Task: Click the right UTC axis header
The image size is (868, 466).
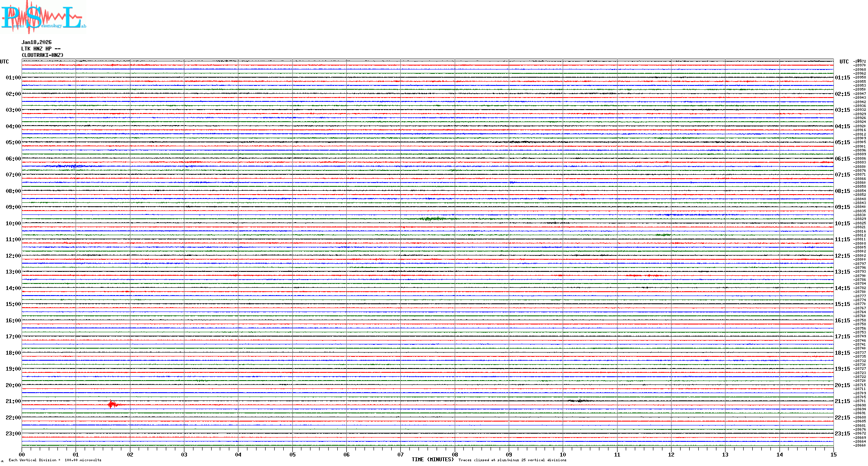Action: click(844, 62)
